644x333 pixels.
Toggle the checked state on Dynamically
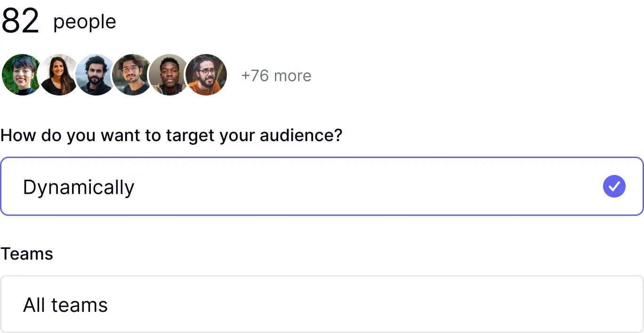614,187
